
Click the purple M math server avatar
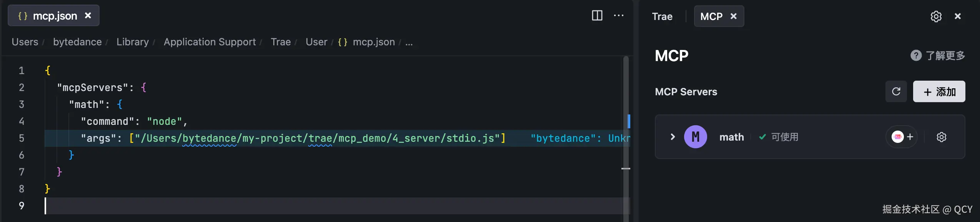pyautogui.click(x=695, y=137)
